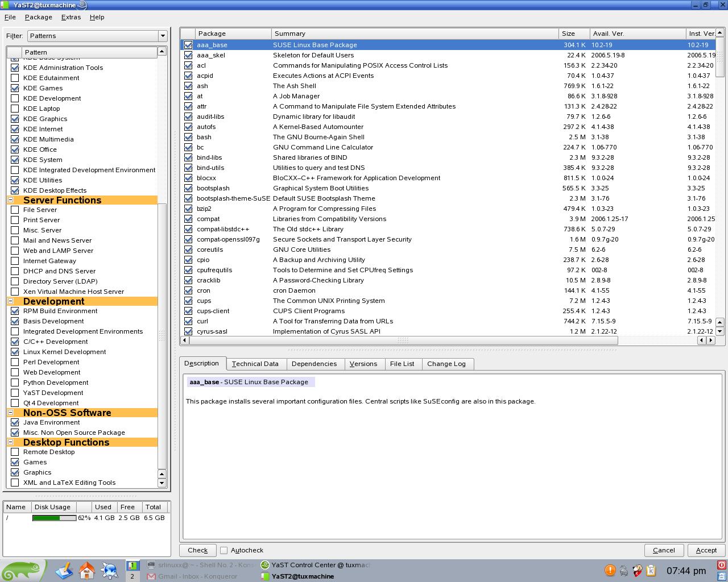Open the Help menu
728x582 pixels.
pos(97,17)
